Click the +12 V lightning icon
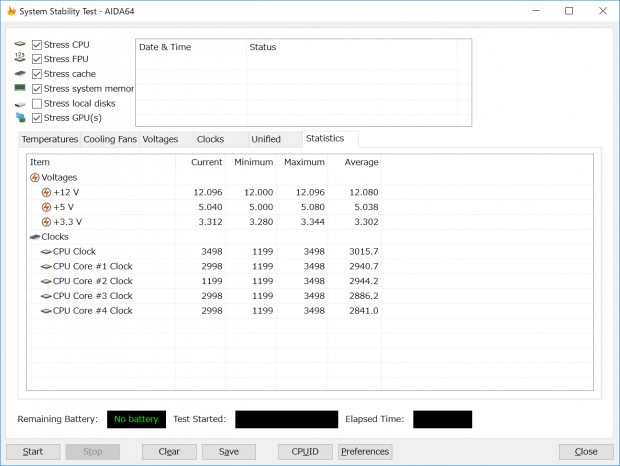 click(x=46, y=192)
